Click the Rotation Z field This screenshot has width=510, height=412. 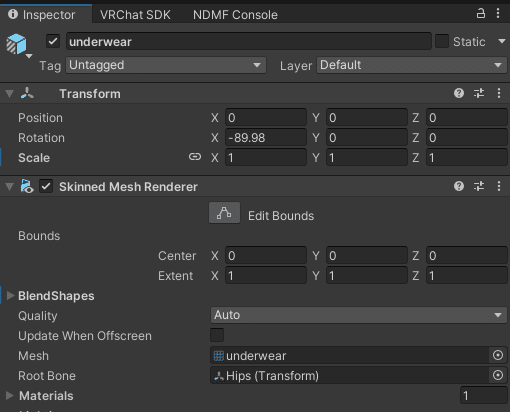click(467, 137)
